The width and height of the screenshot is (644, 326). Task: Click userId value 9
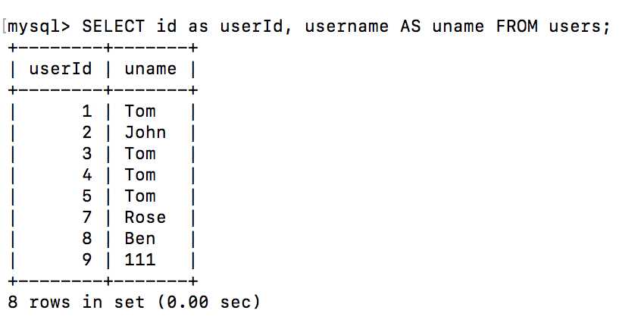(87, 259)
